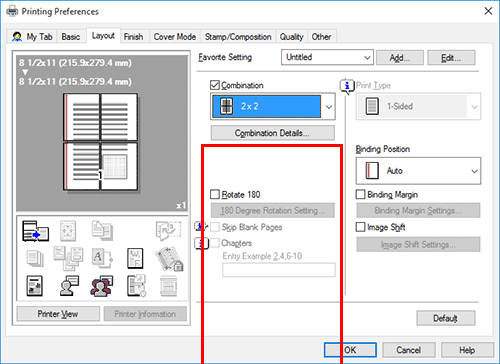Viewport: 500px width, 364px height.
Task: Open the Basic tab
Action: coord(71,37)
